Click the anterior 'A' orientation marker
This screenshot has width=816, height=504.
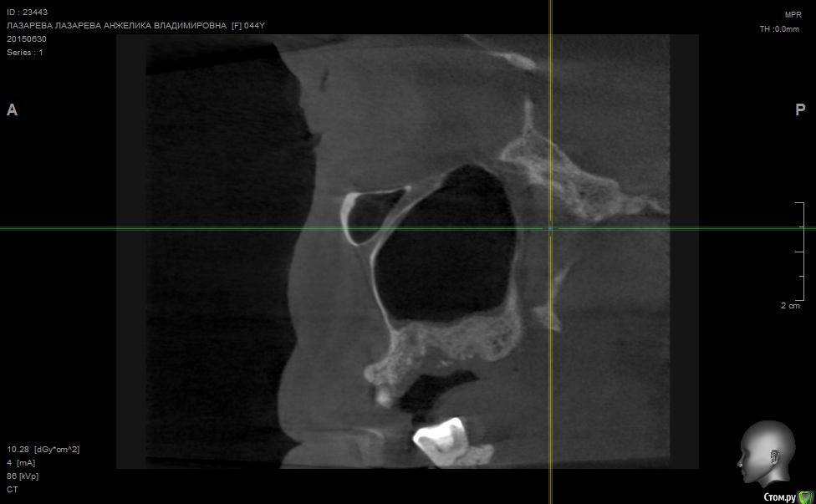12,110
